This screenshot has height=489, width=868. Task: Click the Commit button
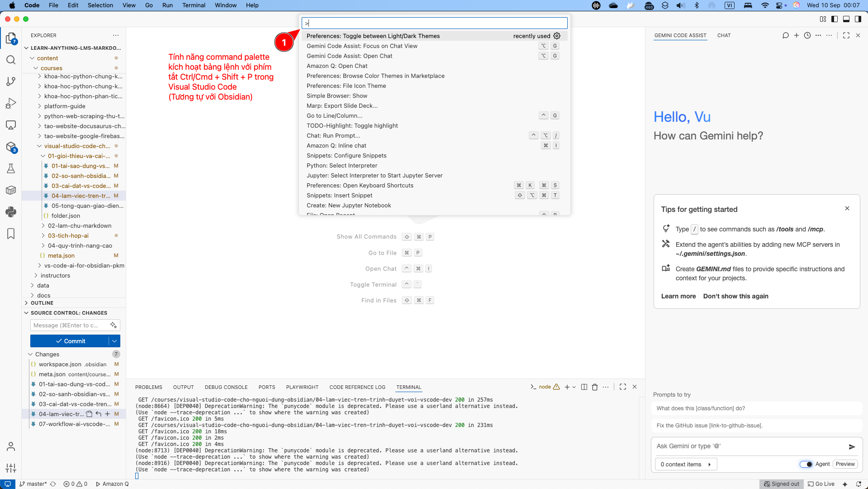pos(70,341)
